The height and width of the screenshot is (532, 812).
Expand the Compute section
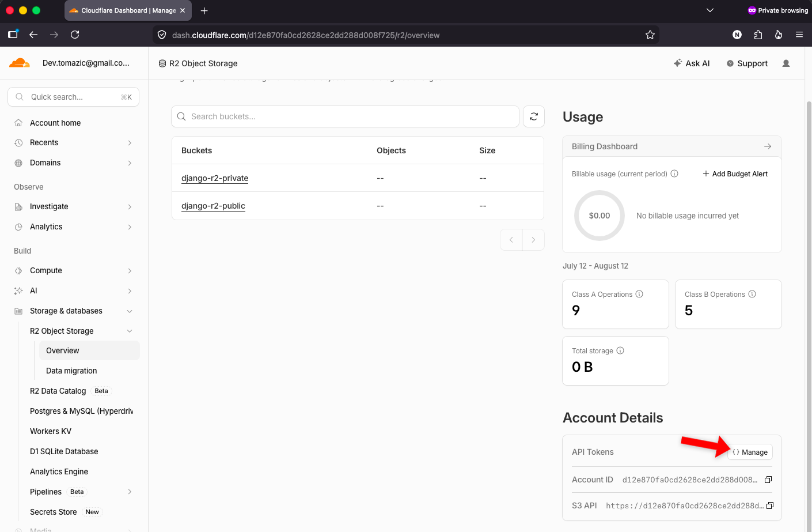130,271
